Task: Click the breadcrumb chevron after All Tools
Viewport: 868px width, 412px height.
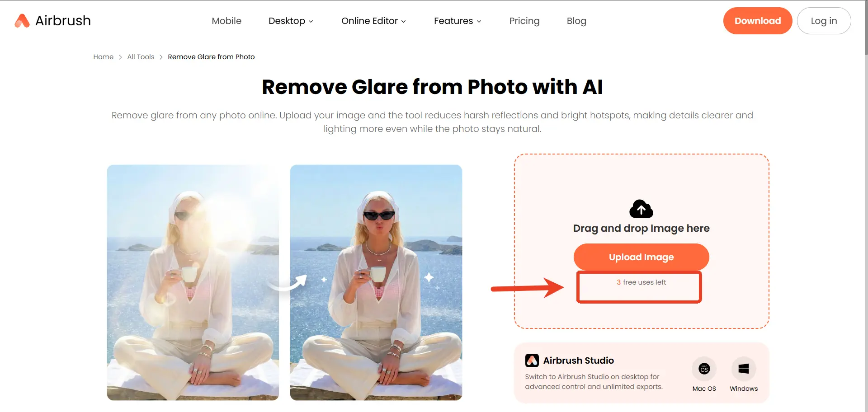Action: 161,57
